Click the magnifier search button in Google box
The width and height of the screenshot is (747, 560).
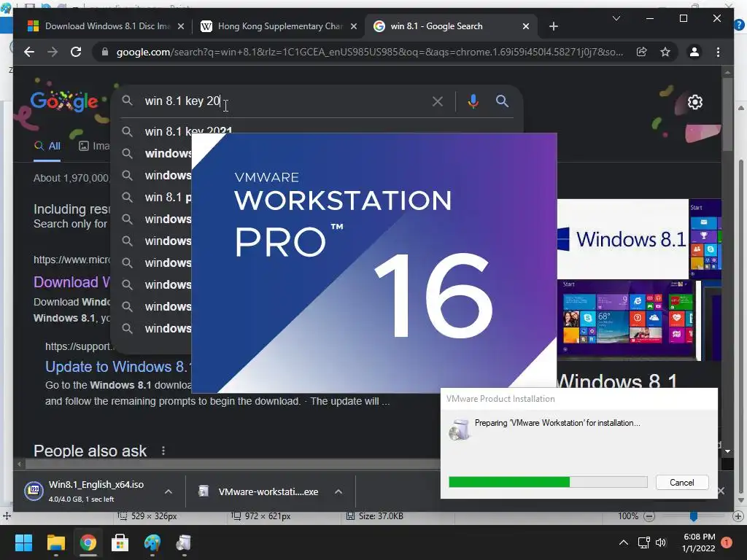(x=502, y=101)
